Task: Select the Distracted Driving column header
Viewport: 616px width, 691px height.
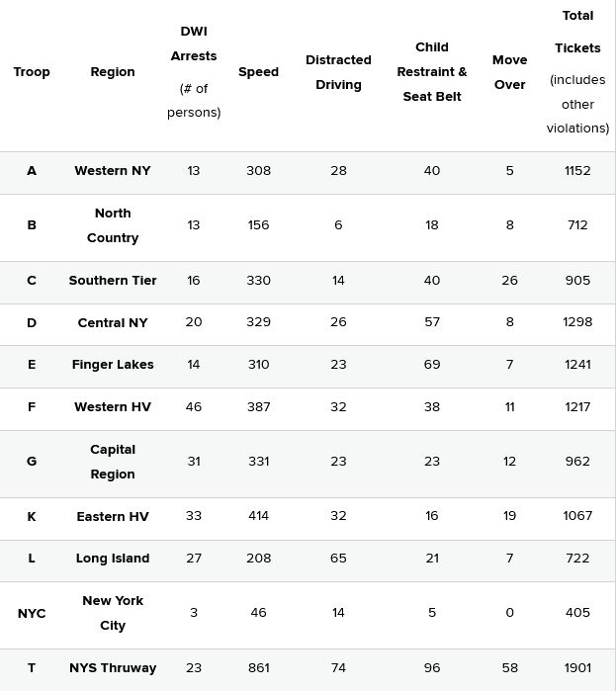Action: (338, 72)
